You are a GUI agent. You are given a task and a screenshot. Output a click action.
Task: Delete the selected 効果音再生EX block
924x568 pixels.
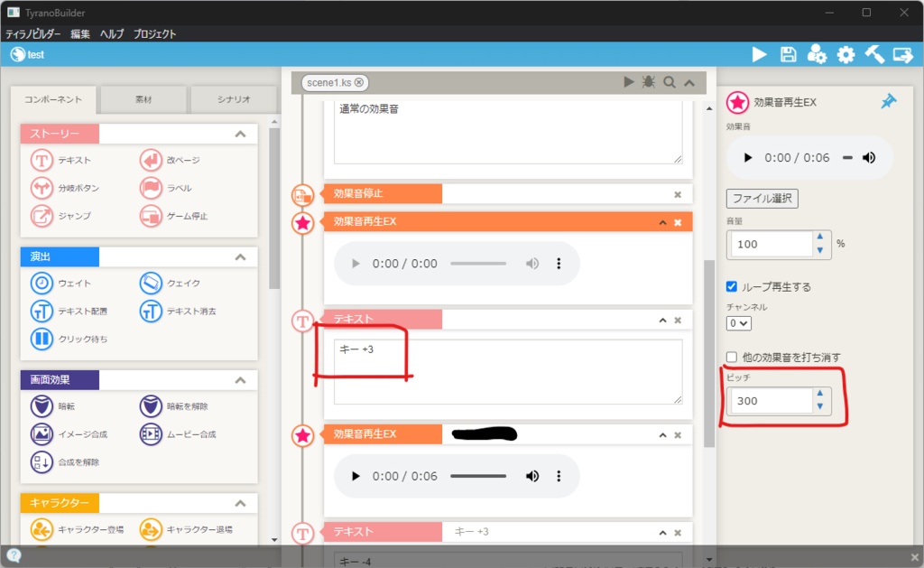click(x=678, y=222)
